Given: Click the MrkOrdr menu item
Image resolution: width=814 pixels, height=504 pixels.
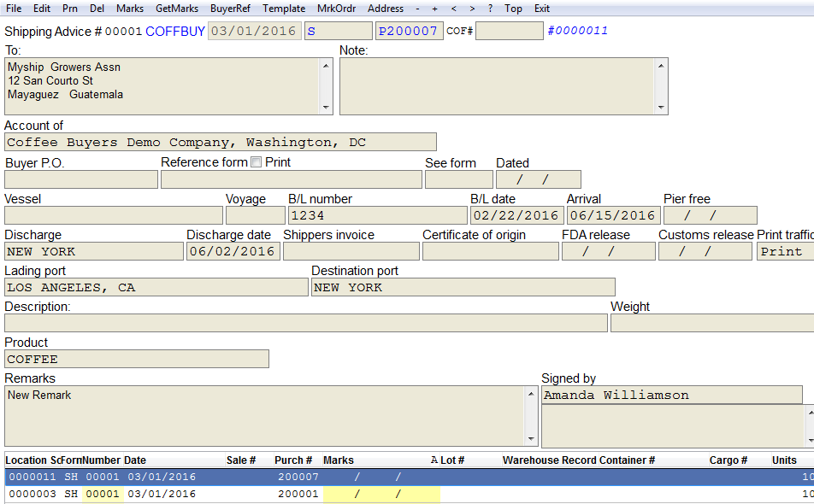Looking at the screenshot, I should click(x=336, y=9).
